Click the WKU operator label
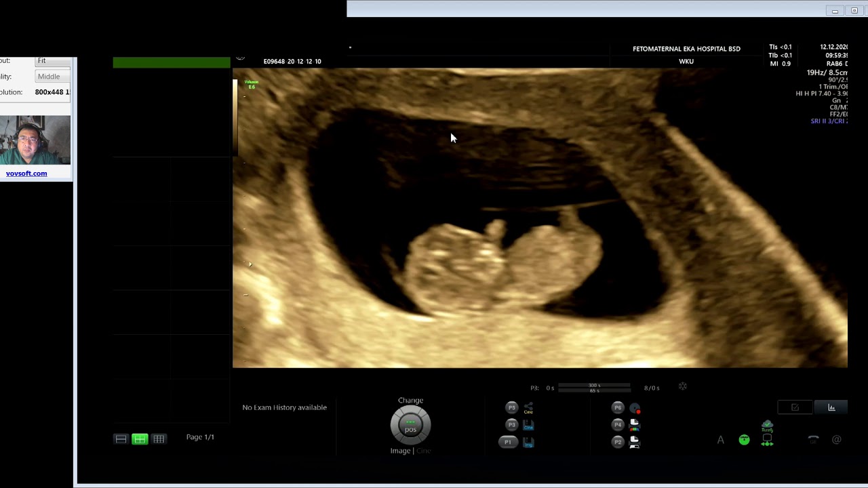This screenshot has width=868, height=488. pos(686,62)
